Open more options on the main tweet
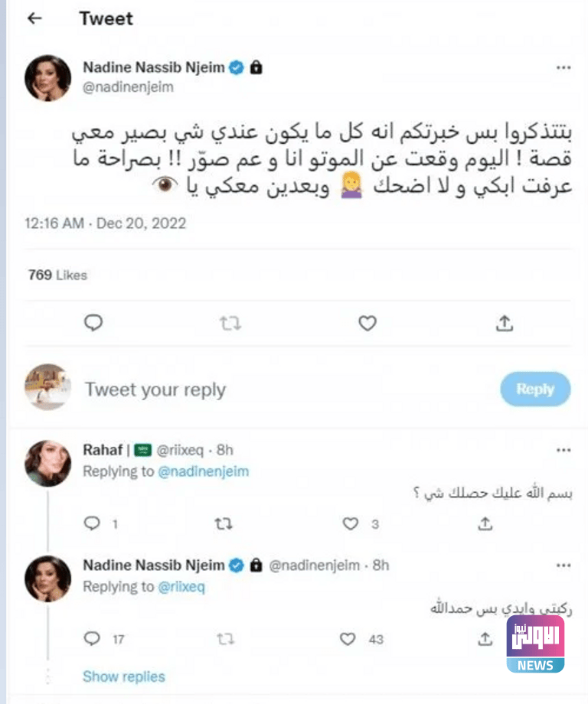588x704 pixels. pyautogui.click(x=563, y=68)
